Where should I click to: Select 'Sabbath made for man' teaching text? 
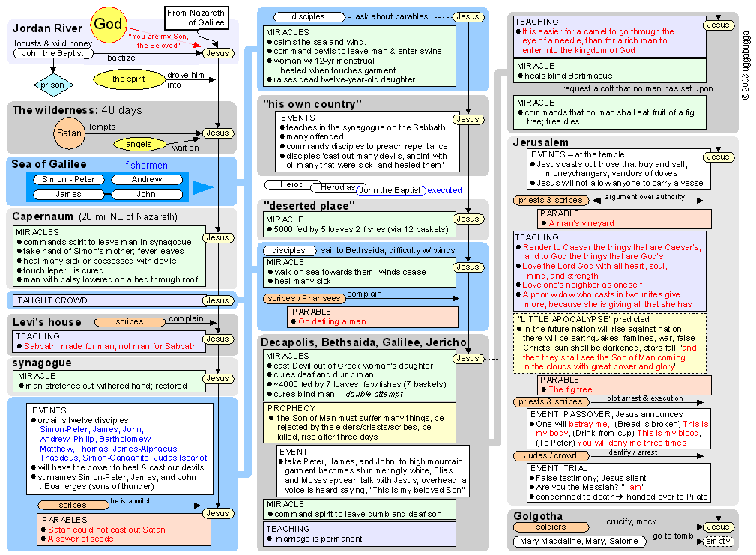[110, 346]
